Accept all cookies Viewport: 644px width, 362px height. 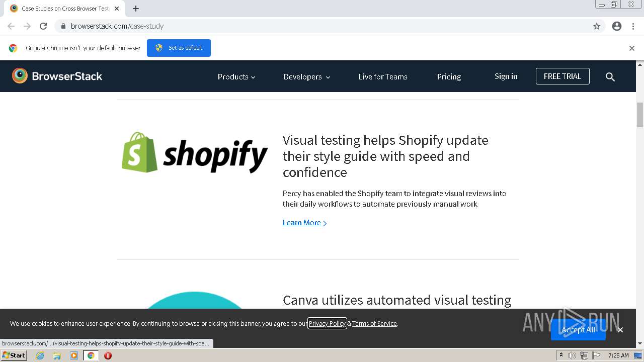pyautogui.click(x=578, y=330)
